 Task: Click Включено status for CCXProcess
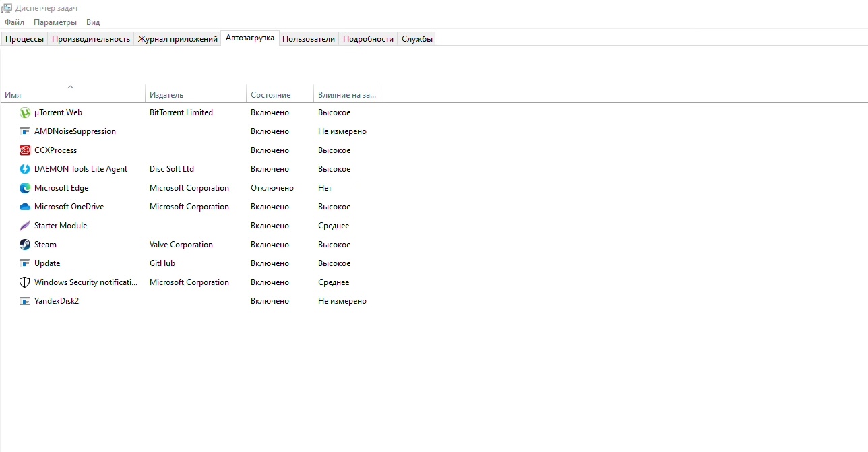point(270,150)
